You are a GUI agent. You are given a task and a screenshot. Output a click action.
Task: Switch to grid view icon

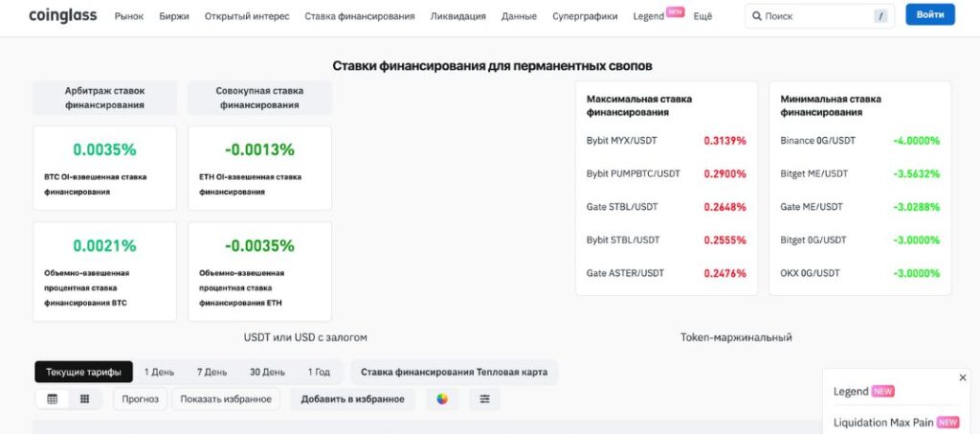84,399
